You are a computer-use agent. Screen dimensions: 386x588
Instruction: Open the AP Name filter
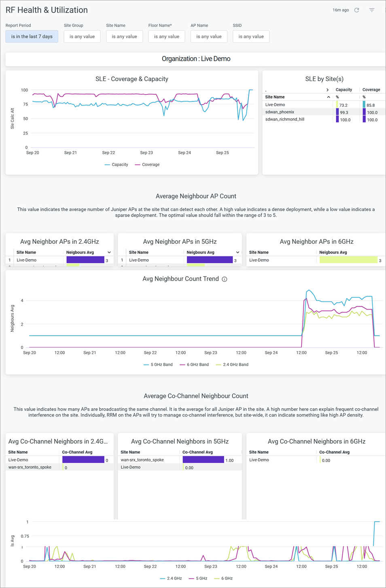tap(209, 36)
